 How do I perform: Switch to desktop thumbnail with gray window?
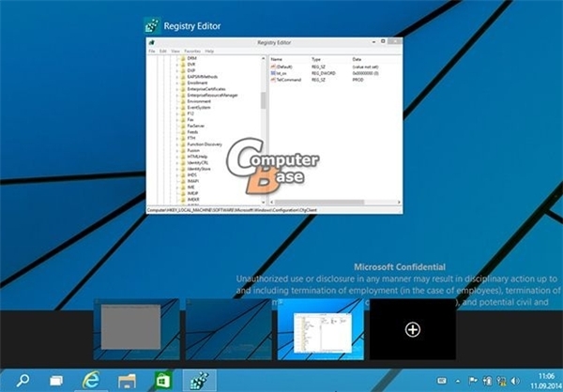(136, 329)
